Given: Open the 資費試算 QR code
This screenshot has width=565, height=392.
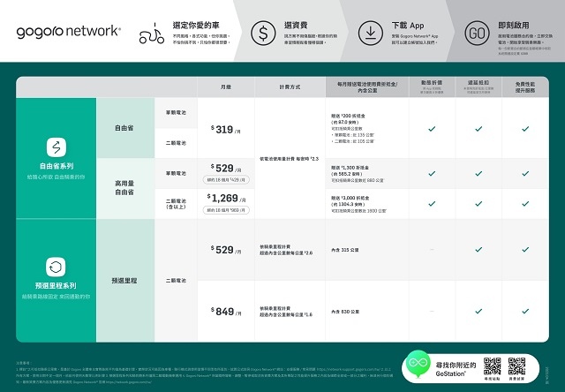Looking at the screenshot, I should point(516,366).
